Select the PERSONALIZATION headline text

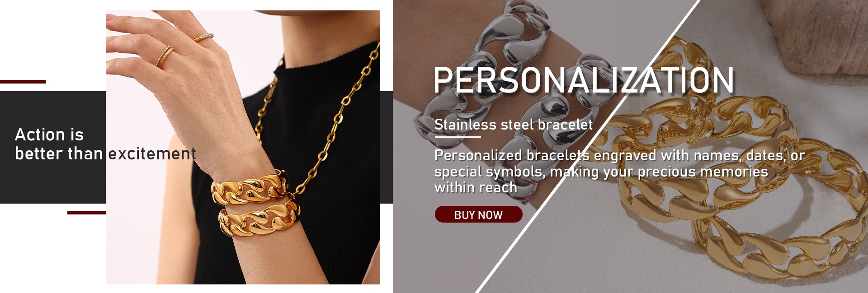[584, 80]
